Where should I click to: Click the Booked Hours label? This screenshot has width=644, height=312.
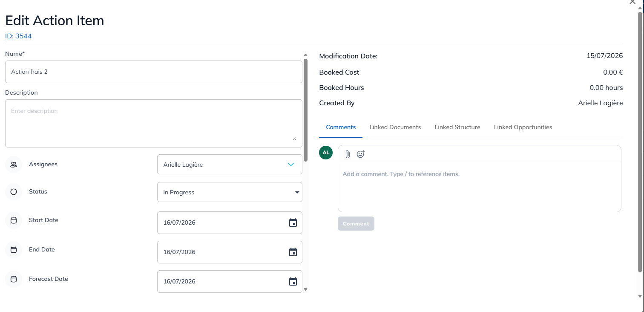(x=342, y=88)
